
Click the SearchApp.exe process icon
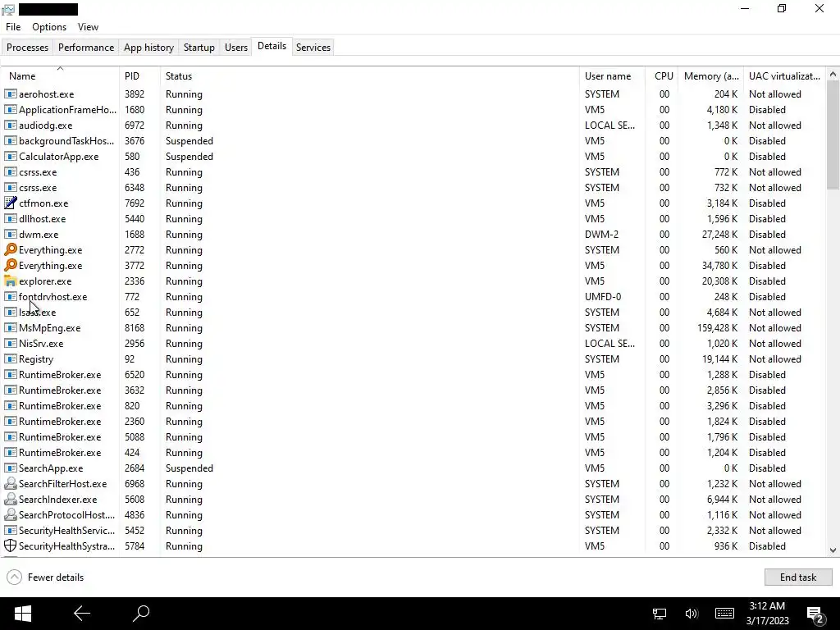point(10,468)
